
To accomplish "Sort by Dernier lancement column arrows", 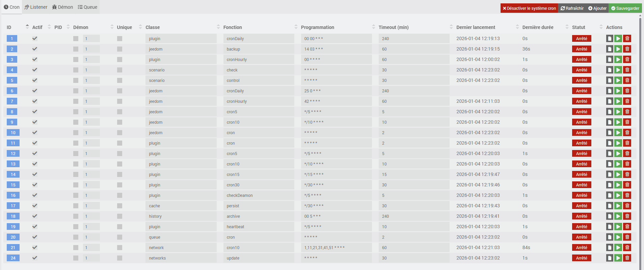I will coord(517,27).
